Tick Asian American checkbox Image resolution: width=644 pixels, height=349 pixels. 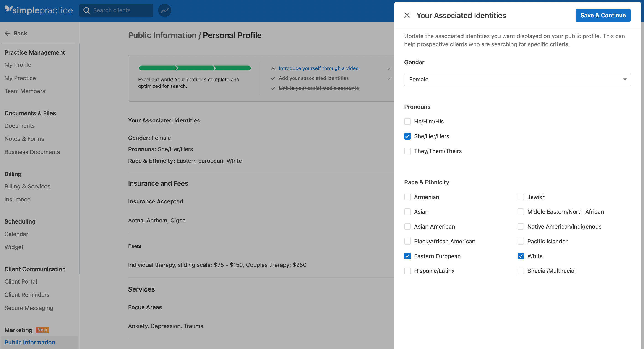point(407,227)
